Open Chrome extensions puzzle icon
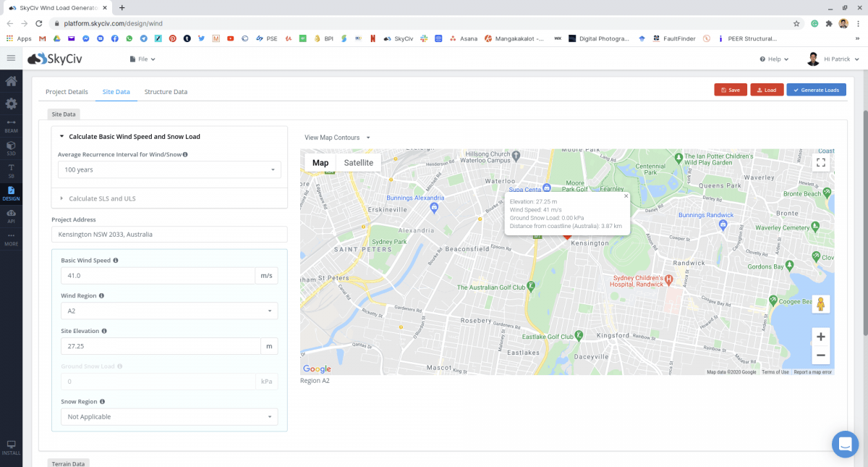The image size is (868, 467). [829, 23]
